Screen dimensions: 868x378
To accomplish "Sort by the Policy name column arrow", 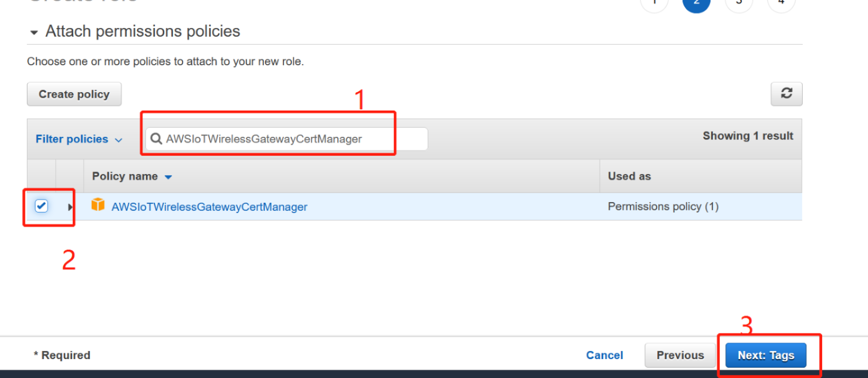I will tap(168, 177).
